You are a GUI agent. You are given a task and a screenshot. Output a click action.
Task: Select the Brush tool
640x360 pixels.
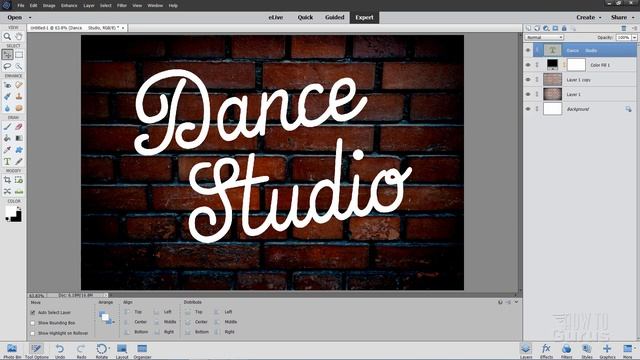(7, 127)
